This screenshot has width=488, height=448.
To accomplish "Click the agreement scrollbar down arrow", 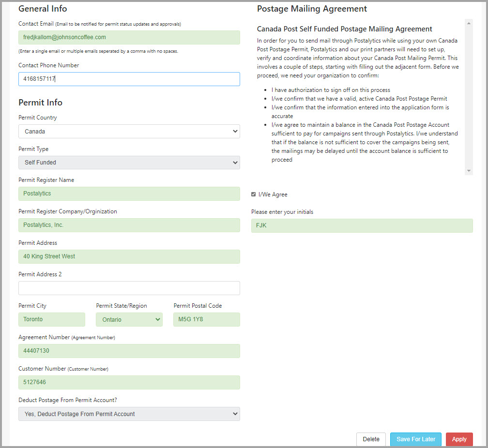I will coord(469,171).
